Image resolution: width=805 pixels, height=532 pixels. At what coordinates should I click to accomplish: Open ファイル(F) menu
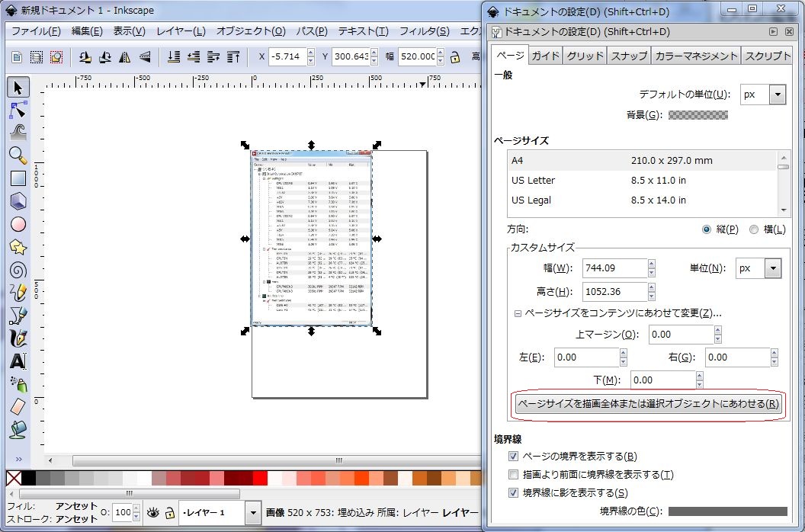36,31
